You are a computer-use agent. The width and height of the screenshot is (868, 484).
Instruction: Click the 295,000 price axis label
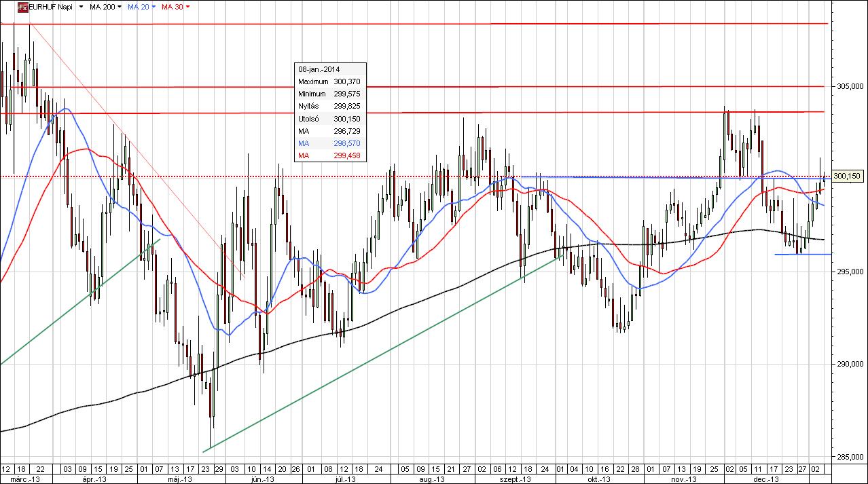click(850, 272)
